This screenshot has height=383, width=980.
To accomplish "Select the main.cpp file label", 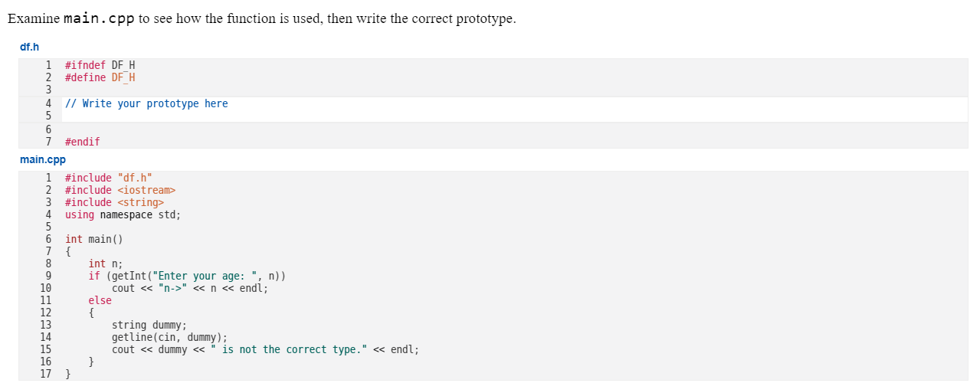I will (43, 159).
